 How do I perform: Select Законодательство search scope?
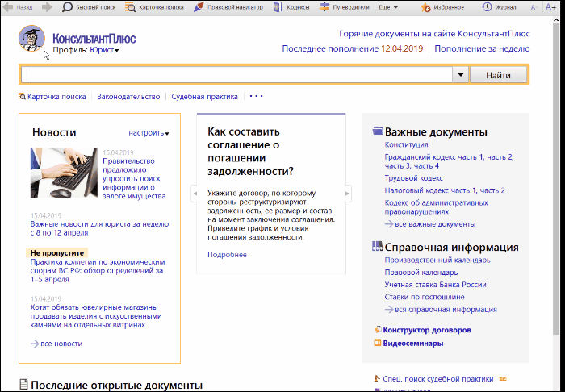[x=128, y=97]
